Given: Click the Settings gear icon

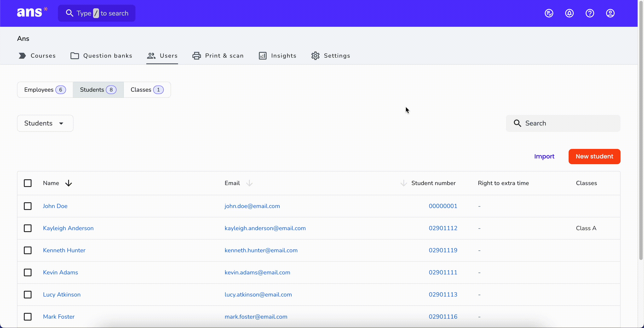Looking at the screenshot, I should tap(315, 56).
